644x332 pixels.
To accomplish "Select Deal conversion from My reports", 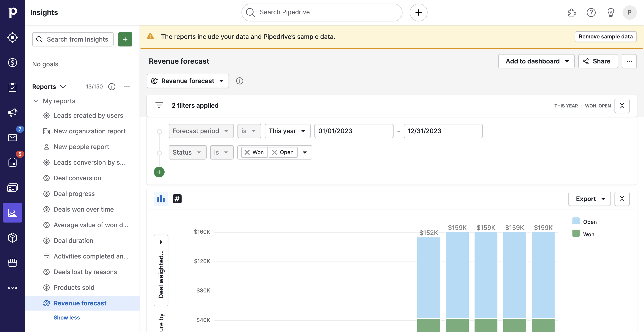I will pos(77,178).
